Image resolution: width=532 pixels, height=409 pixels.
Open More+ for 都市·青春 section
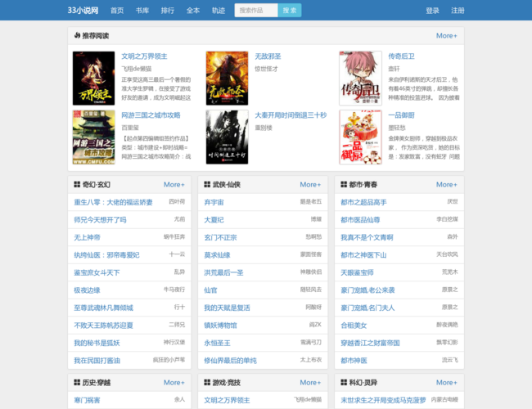pyautogui.click(x=447, y=185)
